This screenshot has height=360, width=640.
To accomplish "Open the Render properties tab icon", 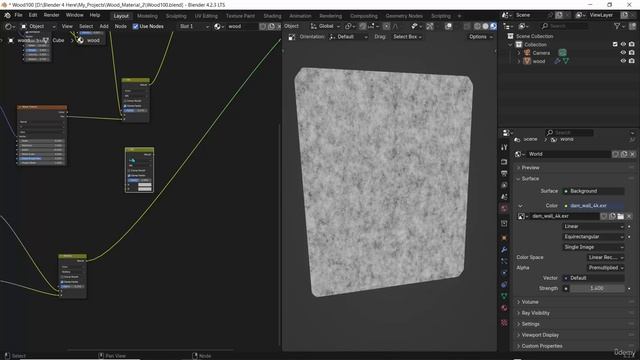I will (x=504, y=162).
